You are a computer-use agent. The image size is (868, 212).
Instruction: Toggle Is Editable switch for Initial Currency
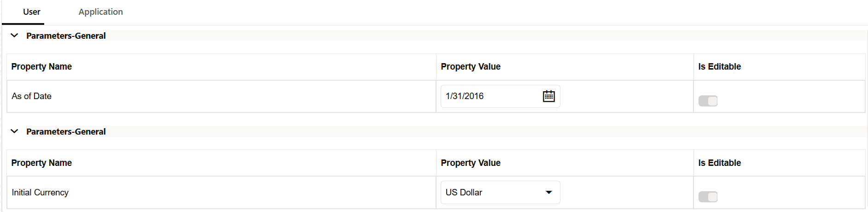[708, 197]
